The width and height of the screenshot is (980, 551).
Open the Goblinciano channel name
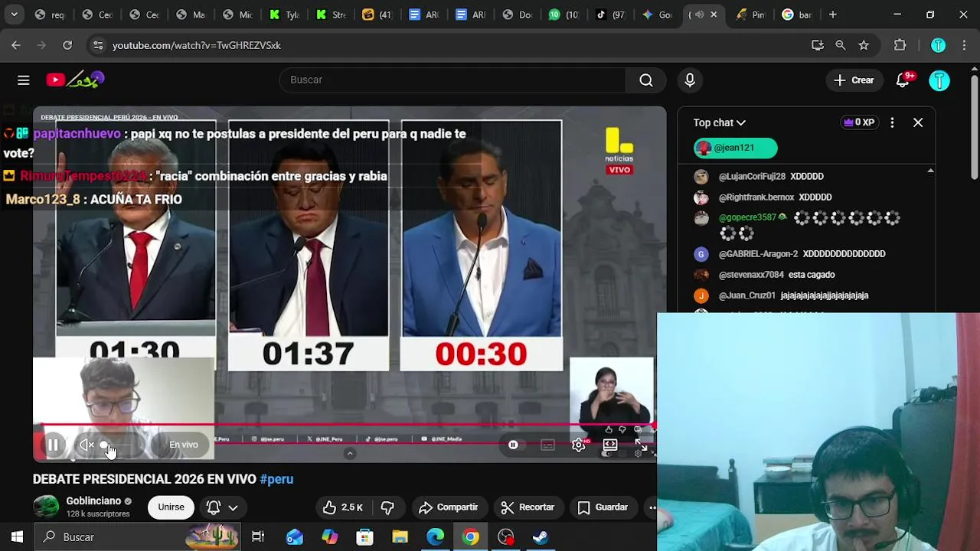93,501
